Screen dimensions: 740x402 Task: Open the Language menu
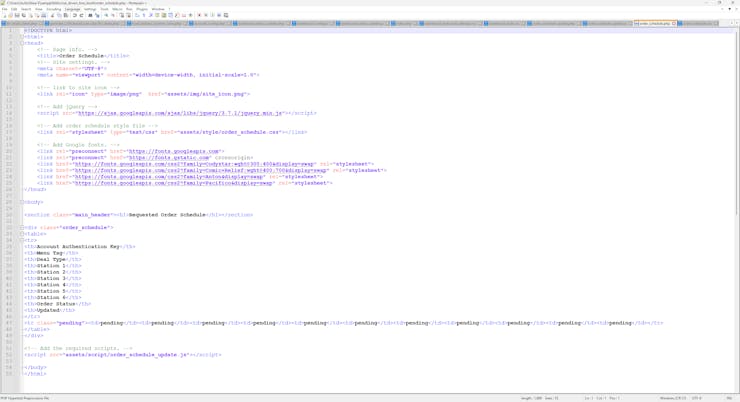(72, 9)
